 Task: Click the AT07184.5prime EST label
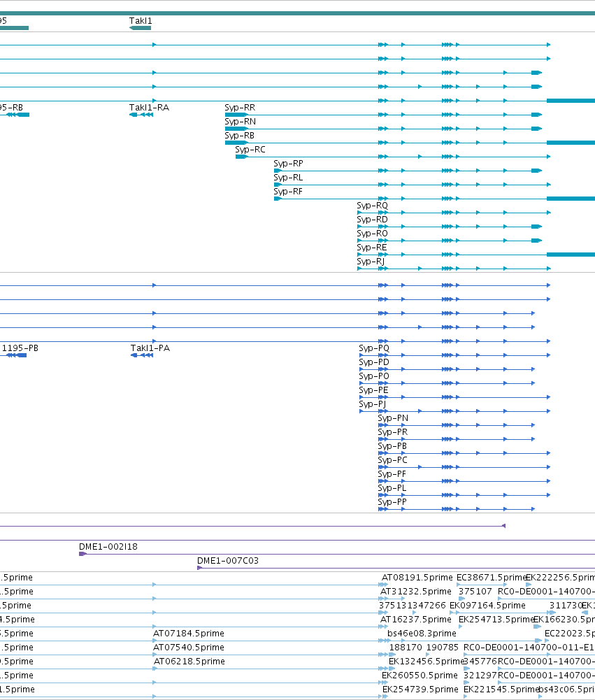188,634
